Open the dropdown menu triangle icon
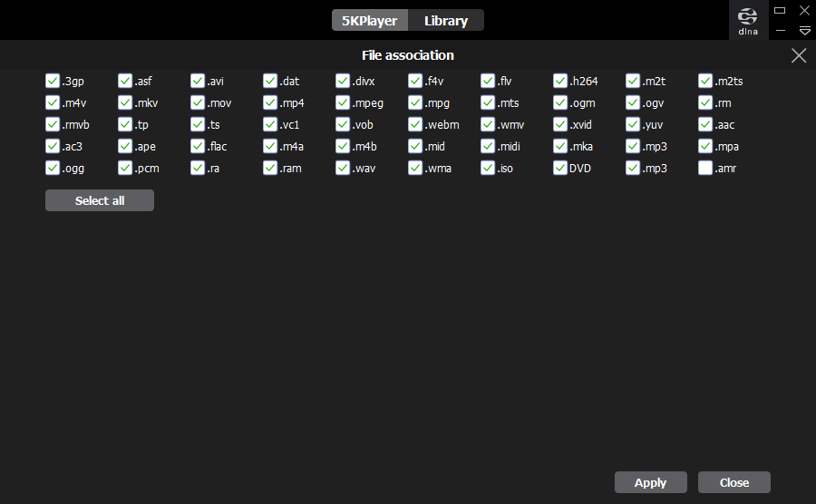Screen dimensions: 816x504 [804, 31]
